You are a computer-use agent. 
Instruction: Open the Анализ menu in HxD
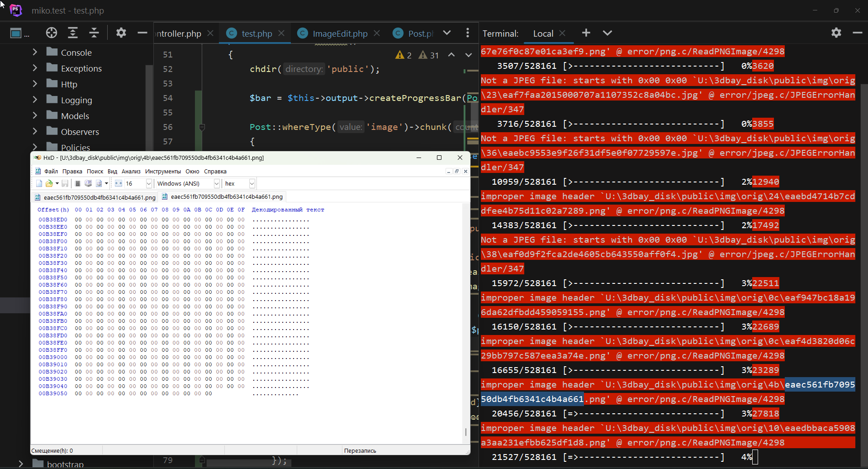click(x=131, y=171)
